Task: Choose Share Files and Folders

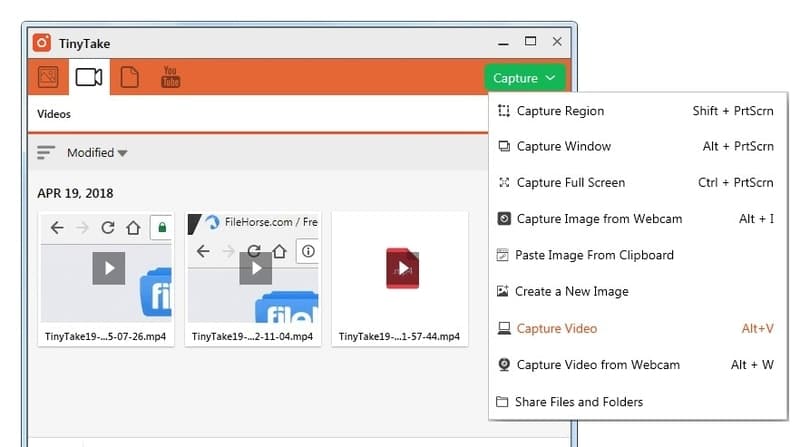Action: 638,402
